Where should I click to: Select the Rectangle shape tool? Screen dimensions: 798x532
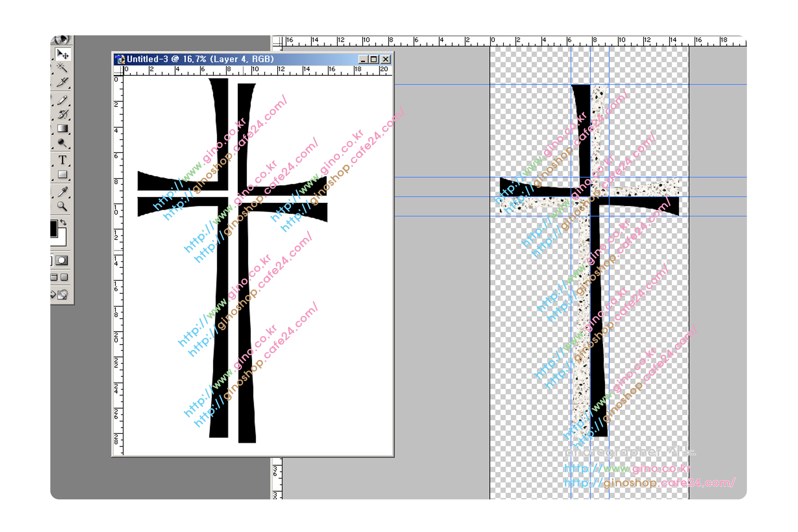(x=62, y=174)
